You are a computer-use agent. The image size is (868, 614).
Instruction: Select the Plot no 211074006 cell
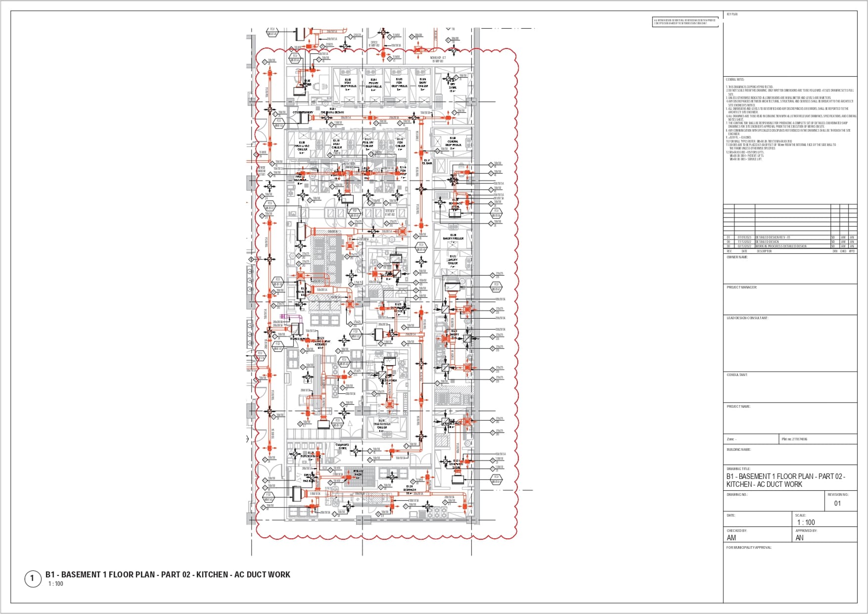coord(795,439)
